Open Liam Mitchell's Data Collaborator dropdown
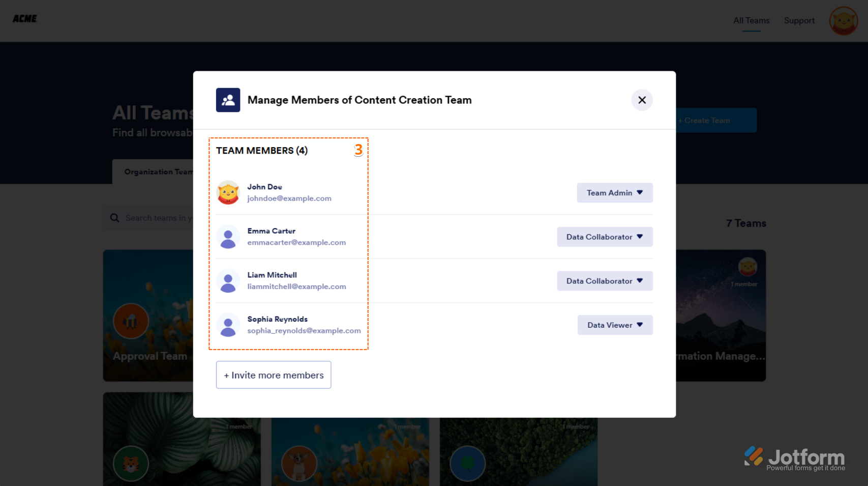 pyautogui.click(x=605, y=281)
